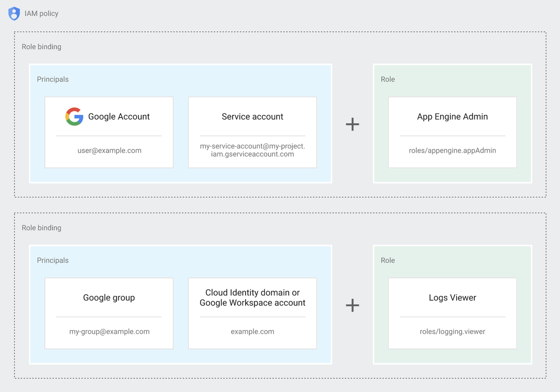Click Principals label above Google group card
Viewport: 560px width, 392px height.
coord(53,260)
